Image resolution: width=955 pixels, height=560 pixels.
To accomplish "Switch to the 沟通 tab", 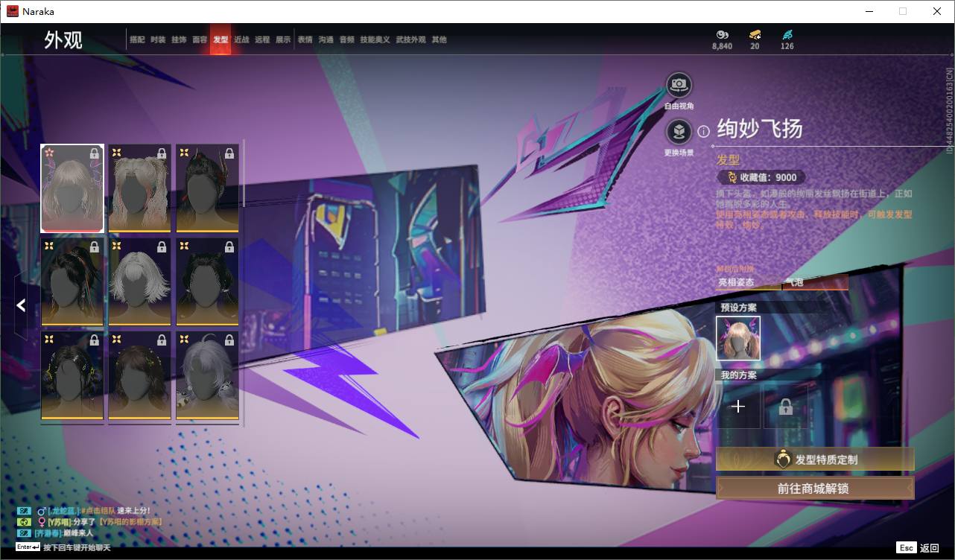I will point(326,39).
